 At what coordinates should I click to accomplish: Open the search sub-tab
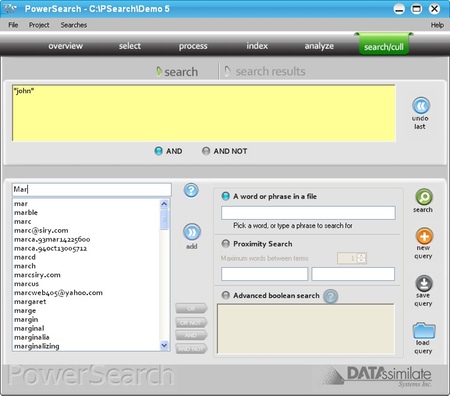click(177, 72)
